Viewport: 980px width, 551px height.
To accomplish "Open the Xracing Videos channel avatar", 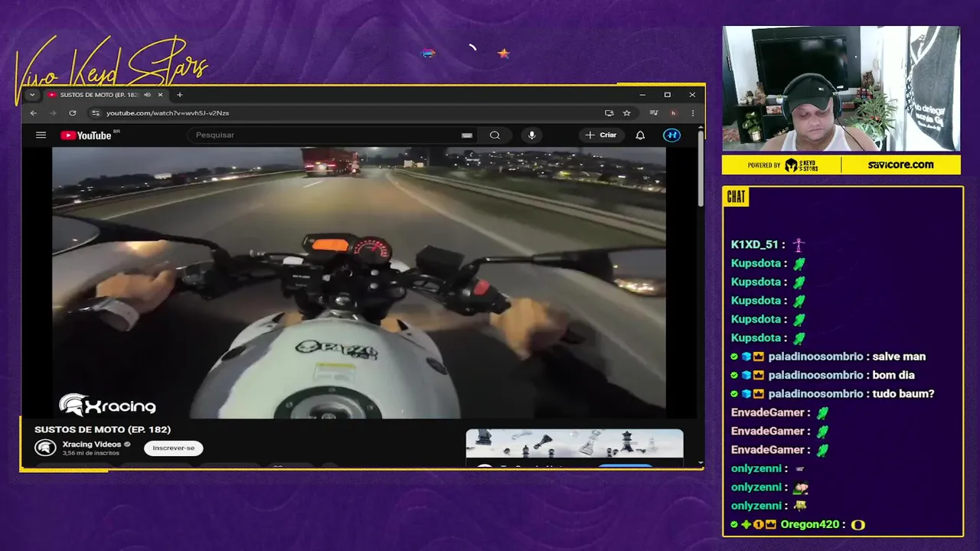I will pos(45,448).
